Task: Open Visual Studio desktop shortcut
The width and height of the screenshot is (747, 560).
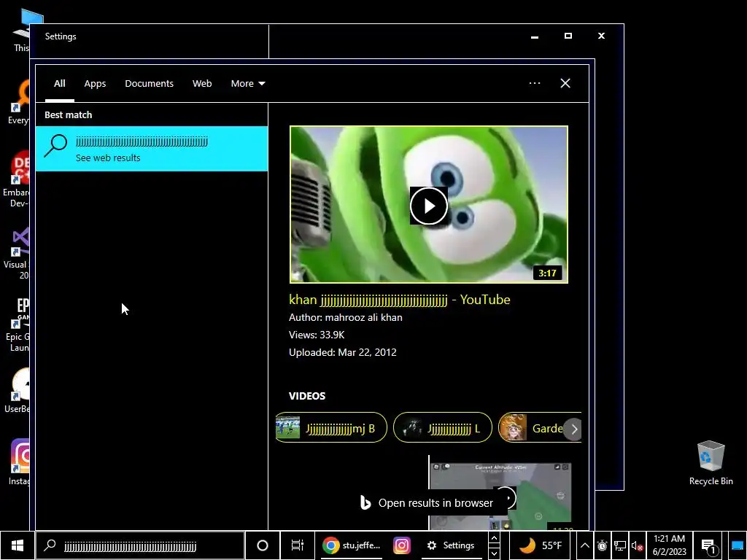Action: point(18,253)
